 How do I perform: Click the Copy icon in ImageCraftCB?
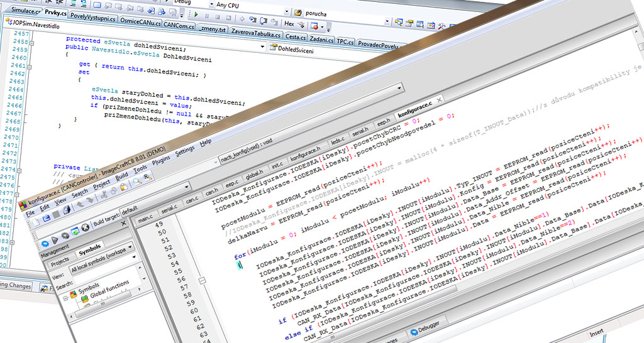point(114,190)
